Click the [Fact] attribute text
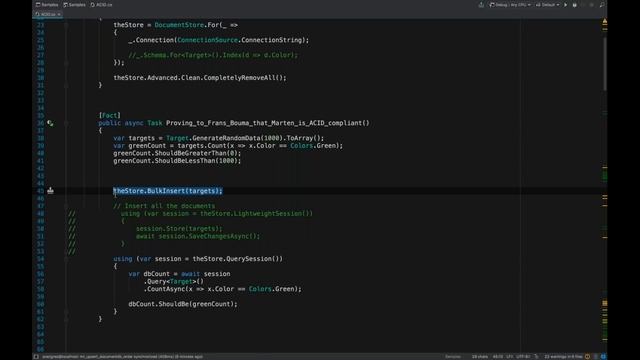The image size is (640, 360). (x=109, y=116)
